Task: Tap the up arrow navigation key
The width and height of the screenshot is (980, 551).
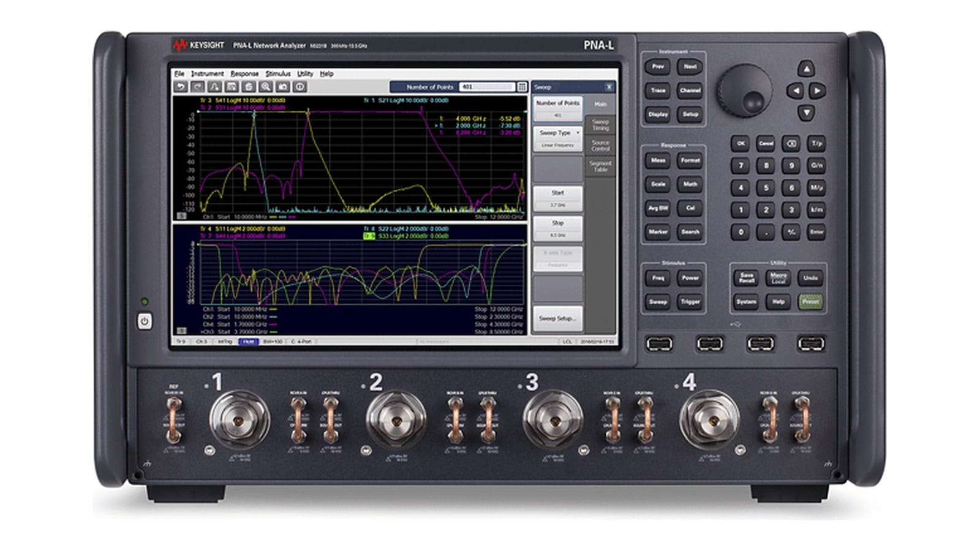Action: pyautogui.click(x=806, y=68)
